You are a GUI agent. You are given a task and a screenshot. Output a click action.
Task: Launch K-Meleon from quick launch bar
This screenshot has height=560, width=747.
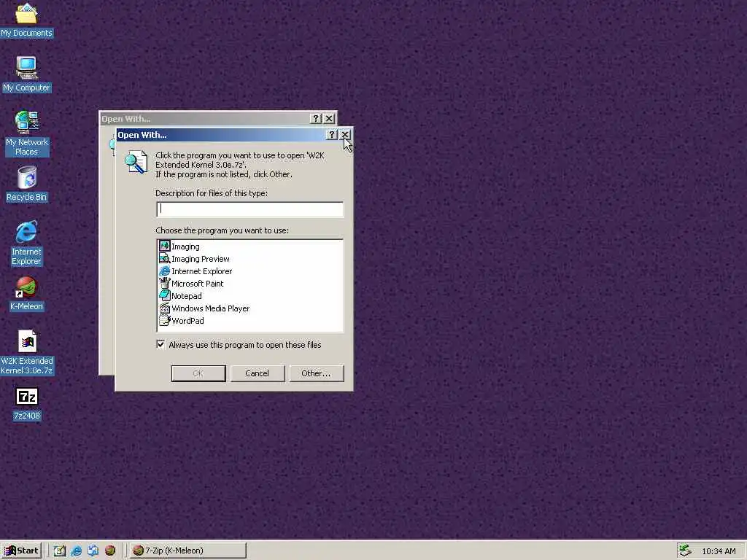point(110,551)
